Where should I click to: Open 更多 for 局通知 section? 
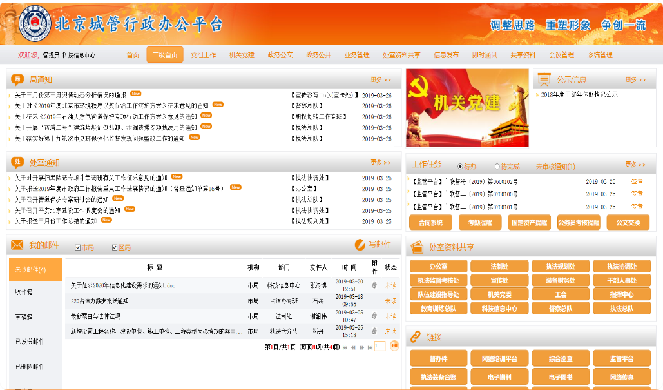(x=381, y=80)
